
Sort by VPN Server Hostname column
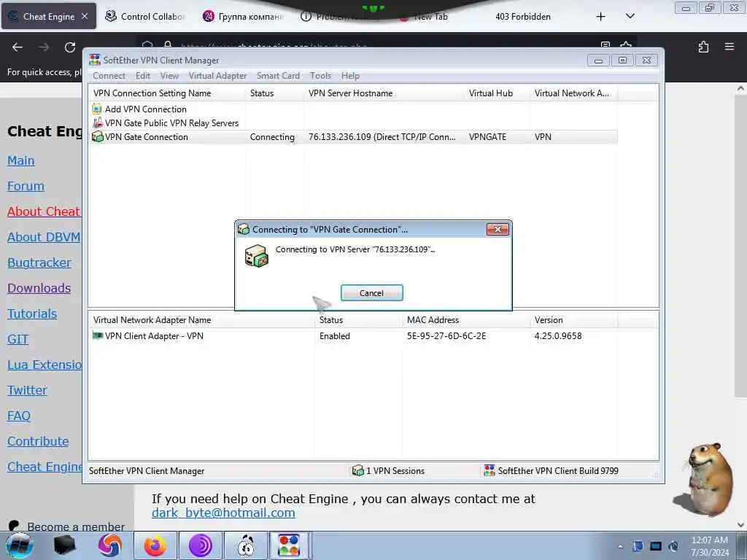coord(384,93)
